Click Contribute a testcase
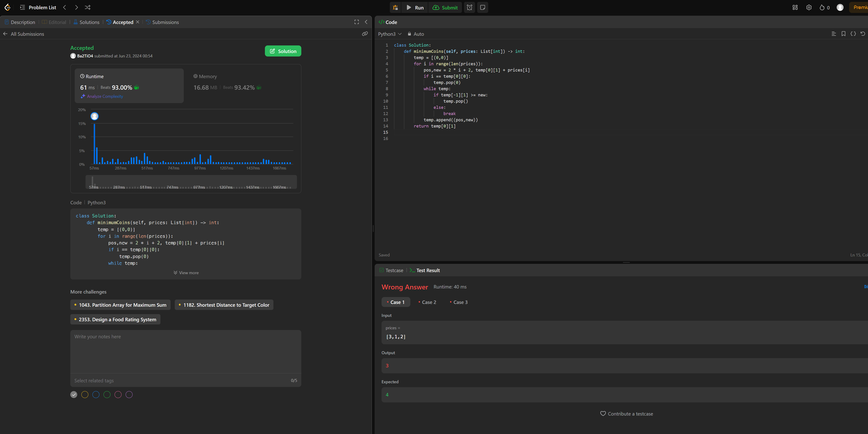This screenshot has width=868, height=434. click(626, 414)
